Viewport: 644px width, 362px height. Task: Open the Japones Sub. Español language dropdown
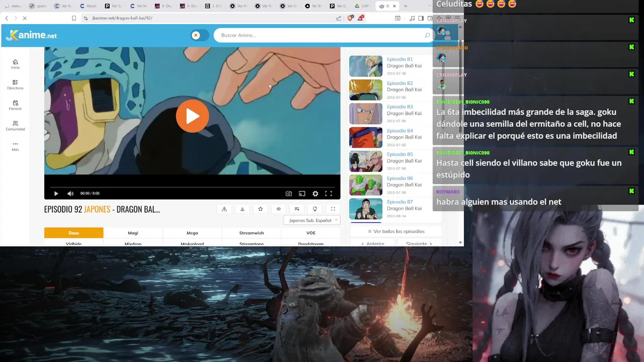coord(312,220)
